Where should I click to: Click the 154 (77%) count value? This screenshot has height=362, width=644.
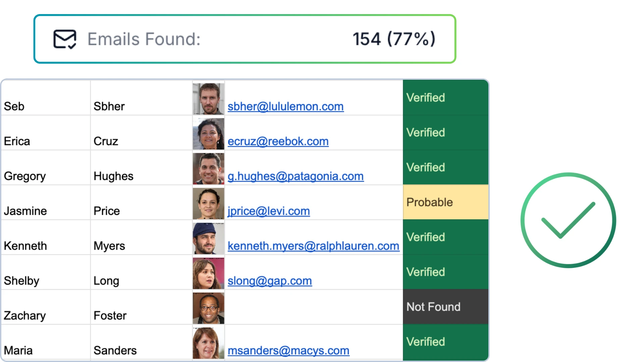tap(394, 39)
